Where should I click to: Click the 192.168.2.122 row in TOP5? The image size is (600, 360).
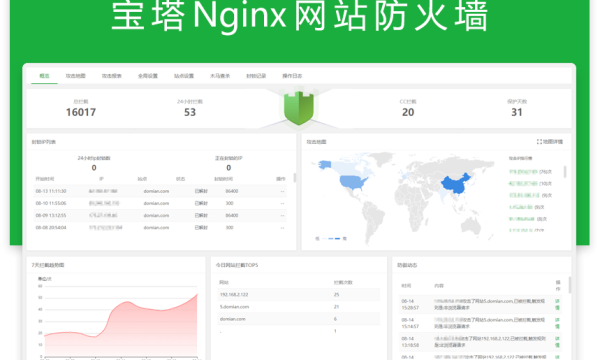click(x=299, y=295)
